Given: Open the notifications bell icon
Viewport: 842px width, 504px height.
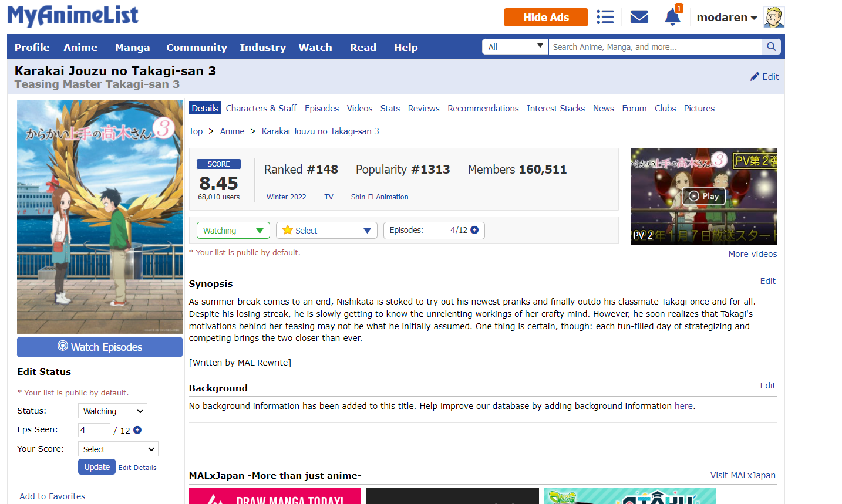Looking at the screenshot, I should tap(672, 17).
